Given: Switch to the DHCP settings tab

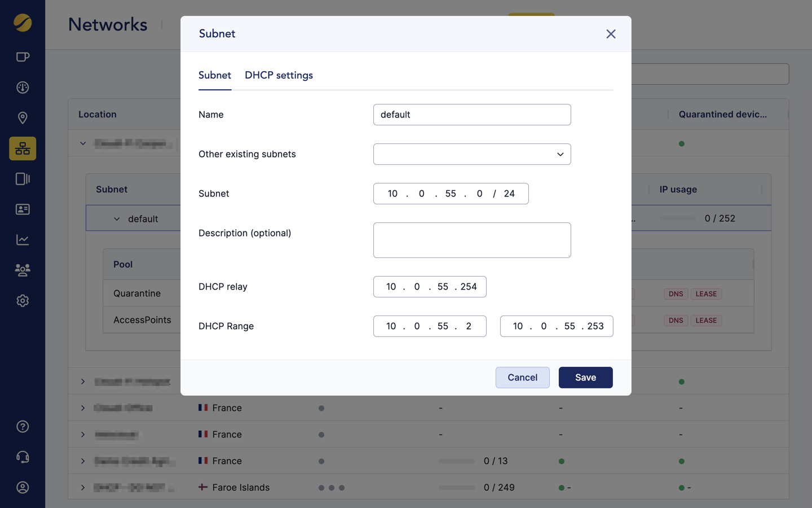Looking at the screenshot, I should [x=279, y=75].
